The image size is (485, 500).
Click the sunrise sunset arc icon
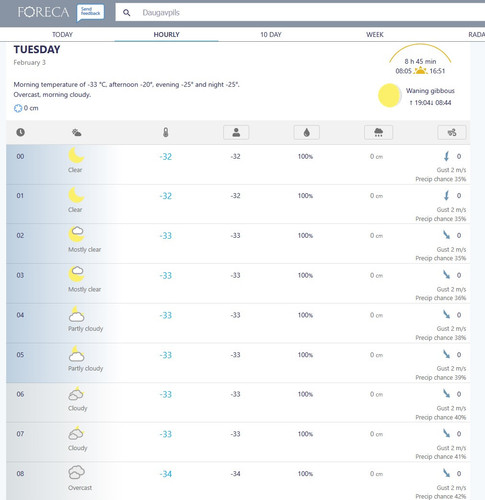pyautogui.click(x=420, y=57)
